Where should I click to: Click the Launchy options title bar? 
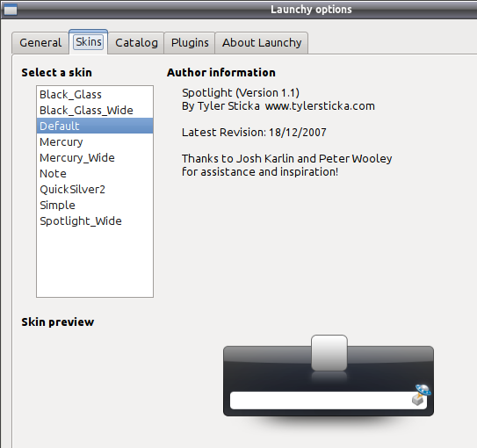(239, 10)
